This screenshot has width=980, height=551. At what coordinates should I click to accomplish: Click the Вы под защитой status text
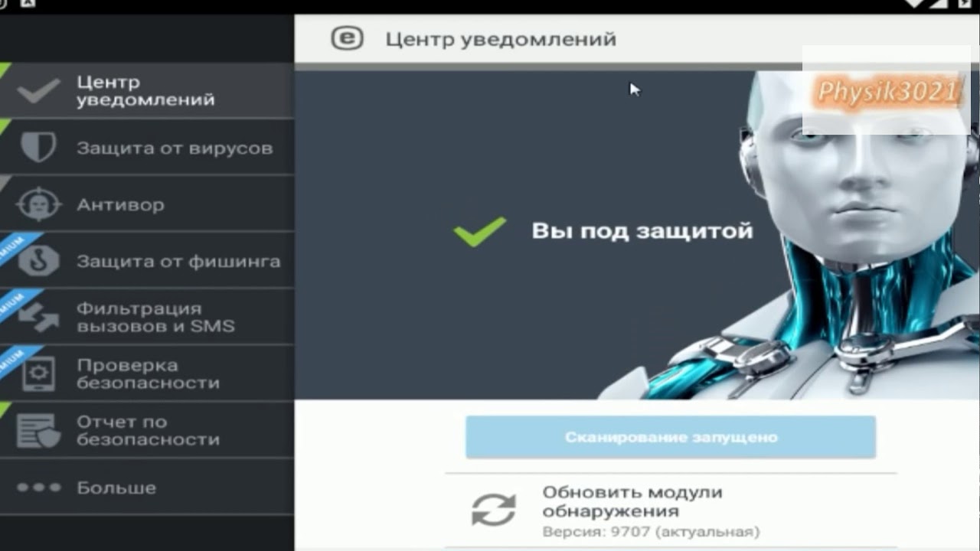(x=642, y=231)
